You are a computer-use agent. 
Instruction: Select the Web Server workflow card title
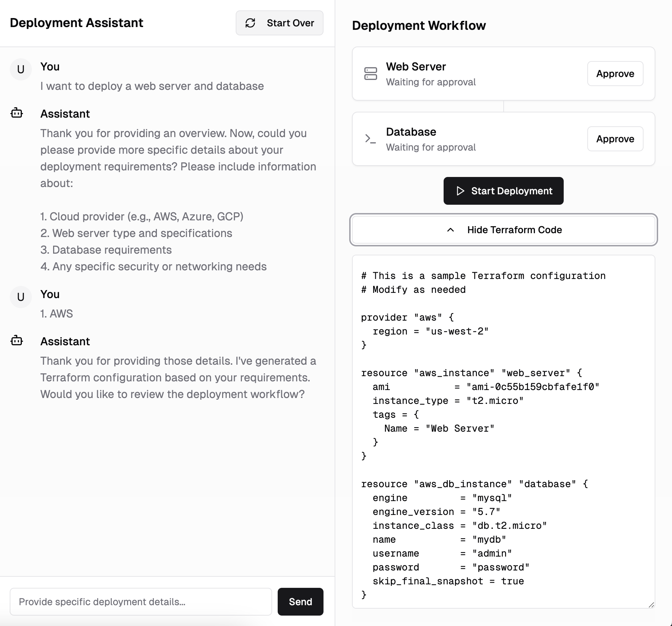click(x=416, y=67)
